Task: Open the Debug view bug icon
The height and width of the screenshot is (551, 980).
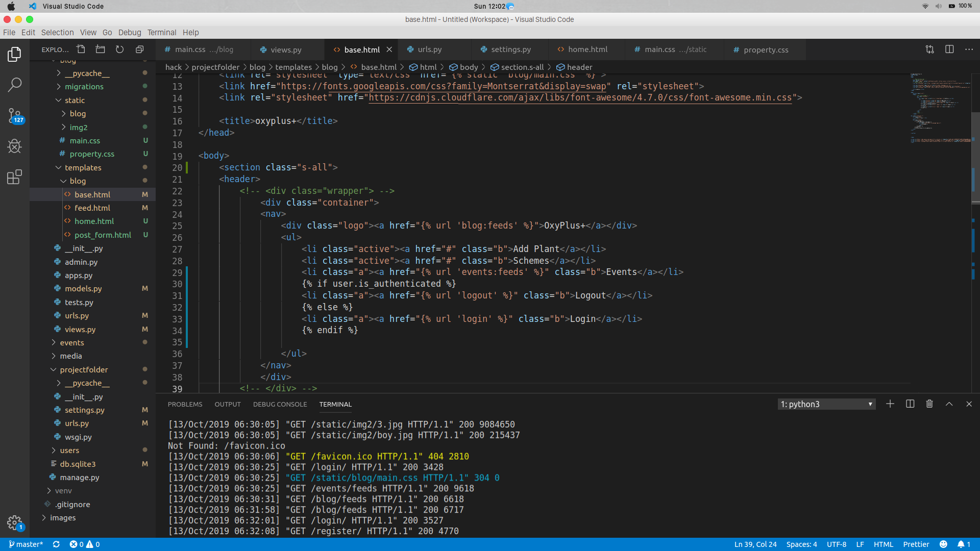Action: 14,146
